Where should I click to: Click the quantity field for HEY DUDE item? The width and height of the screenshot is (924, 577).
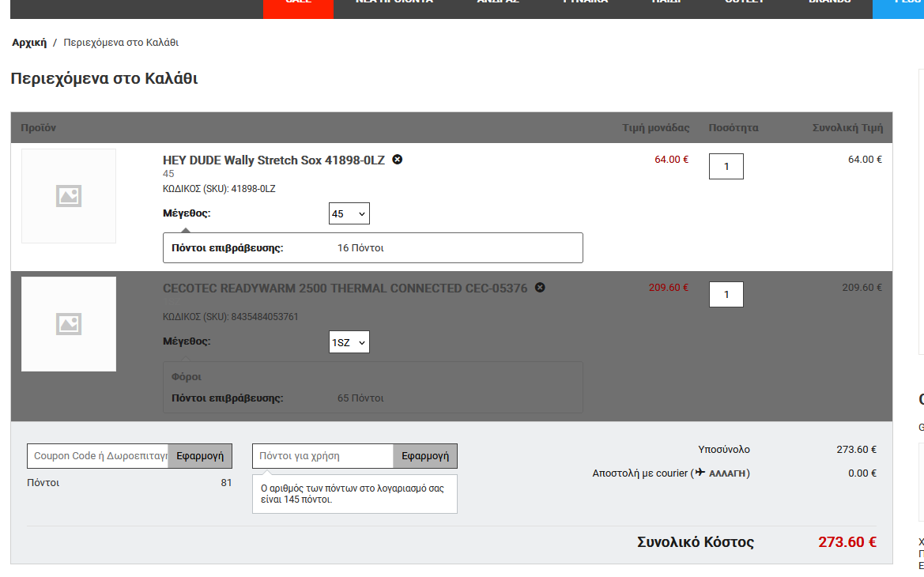726,166
